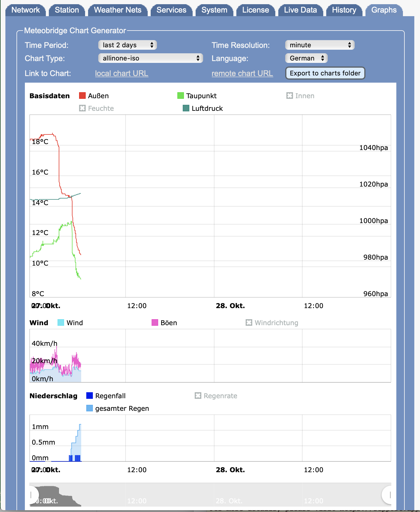The height and width of the screenshot is (512, 420).
Task: Toggle the red Außen legend marker
Action: click(x=82, y=96)
